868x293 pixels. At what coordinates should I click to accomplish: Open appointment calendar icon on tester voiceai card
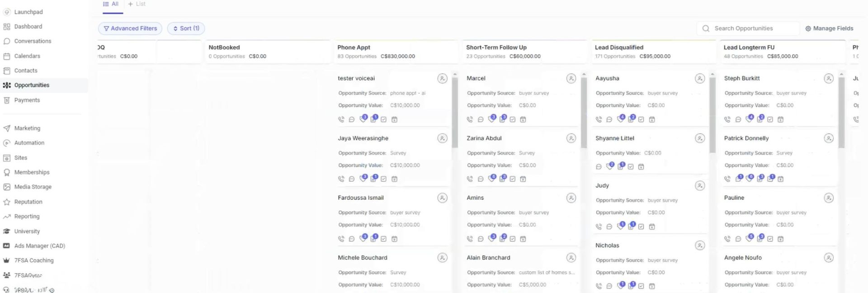(x=394, y=119)
